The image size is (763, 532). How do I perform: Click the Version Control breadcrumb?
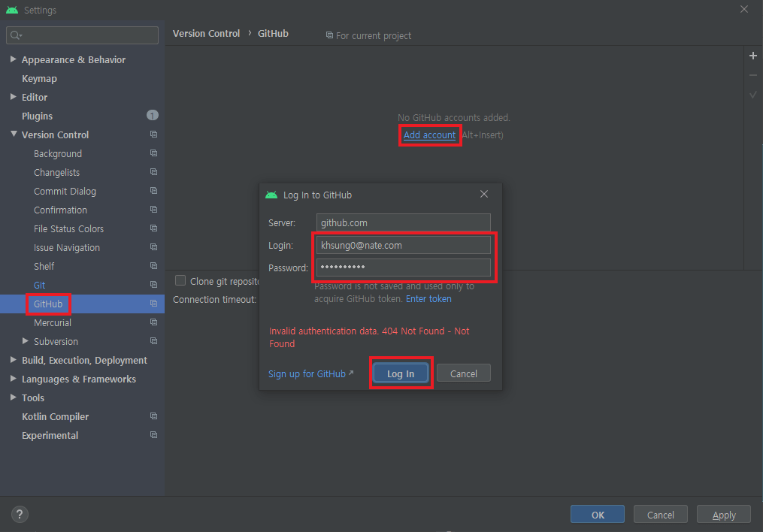coord(206,34)
